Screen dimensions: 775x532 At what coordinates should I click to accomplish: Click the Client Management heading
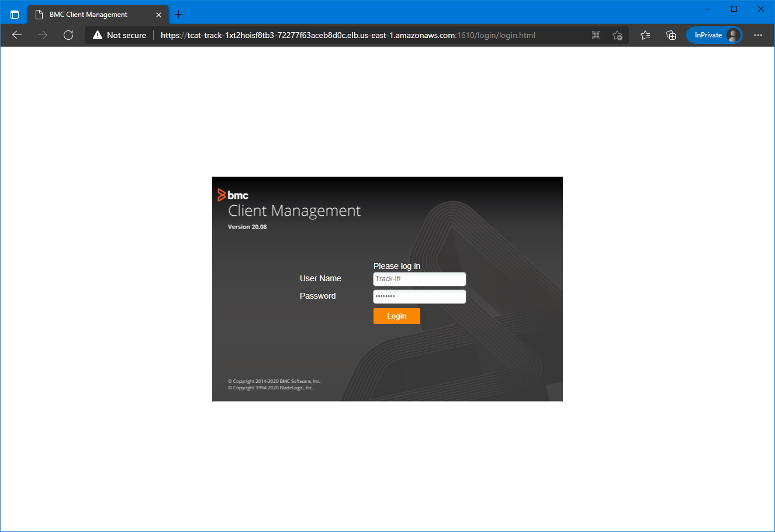pyautogui.click(x=295, y=210)
